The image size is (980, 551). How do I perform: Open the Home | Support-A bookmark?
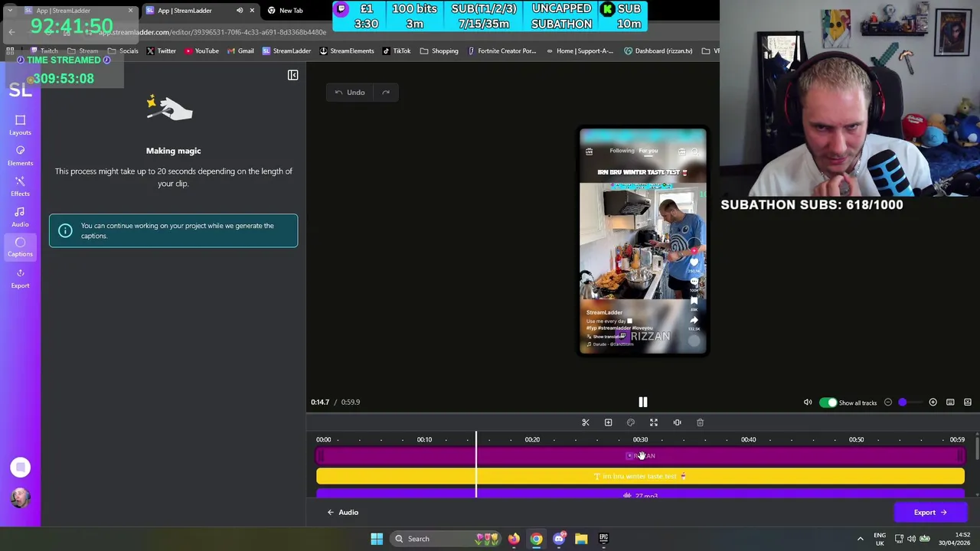pyautogui.click(x=580, y=51)
